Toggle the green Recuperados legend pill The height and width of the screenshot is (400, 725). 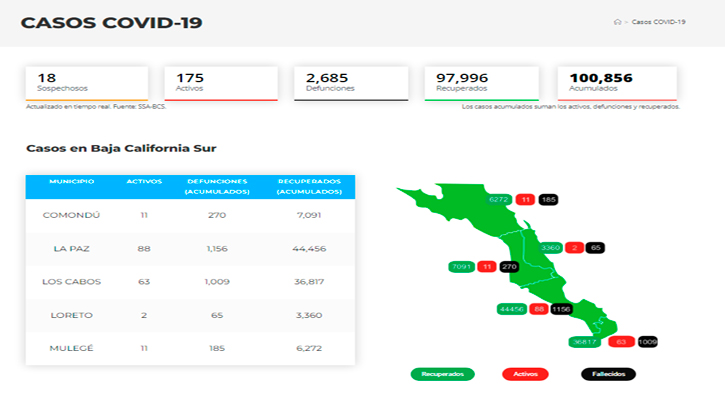tap(442, 374)
